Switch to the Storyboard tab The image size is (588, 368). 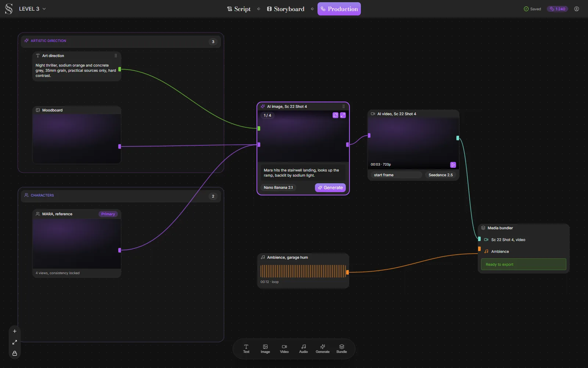(x=286, y=9)
